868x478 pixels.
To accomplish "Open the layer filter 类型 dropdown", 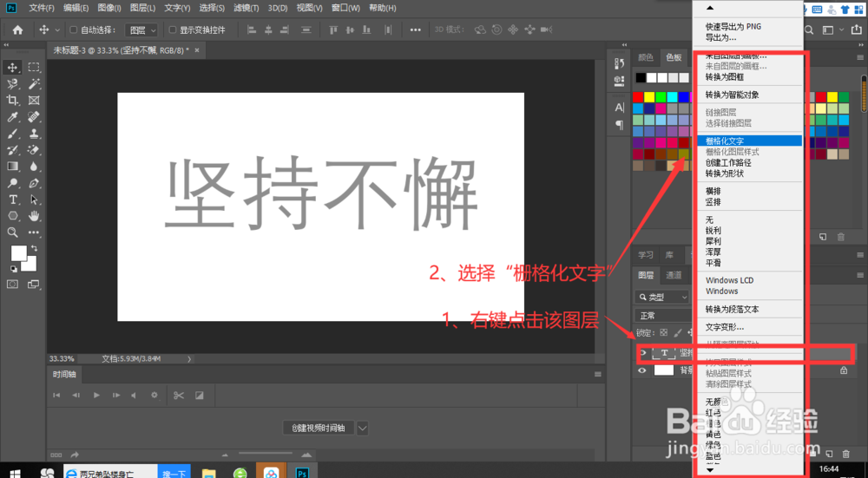I will (x=662, y=297).
